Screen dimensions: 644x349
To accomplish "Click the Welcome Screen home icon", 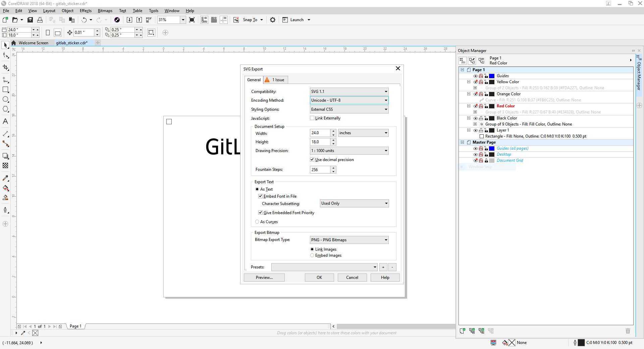I will tap(14, 43).
